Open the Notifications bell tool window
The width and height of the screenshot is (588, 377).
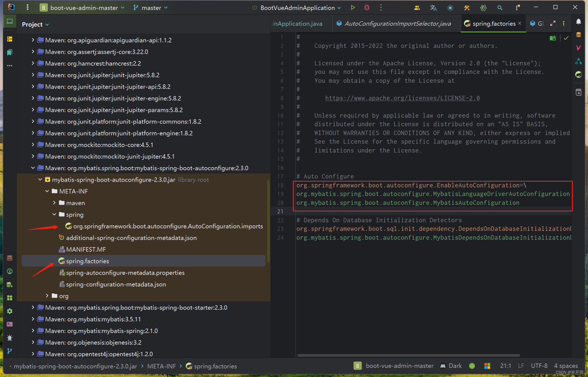pos(578,22)
